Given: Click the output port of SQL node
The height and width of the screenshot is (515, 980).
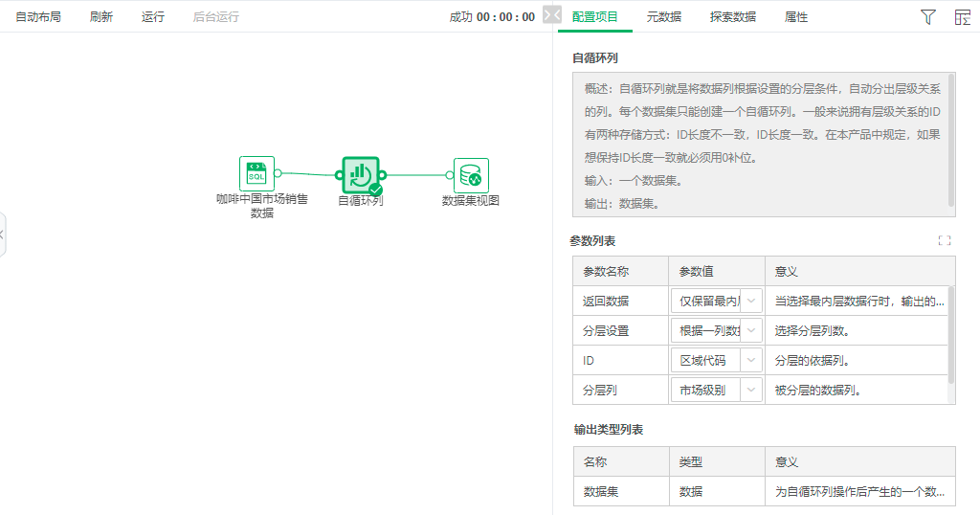Looking at the screenshot, I should point(278,174).
